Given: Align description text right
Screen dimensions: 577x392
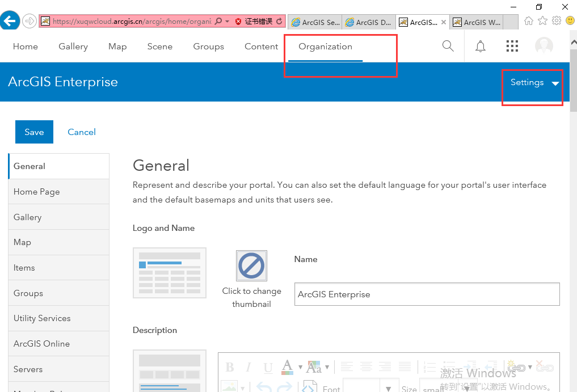Looking at the screenshot, I should [385, 366].
